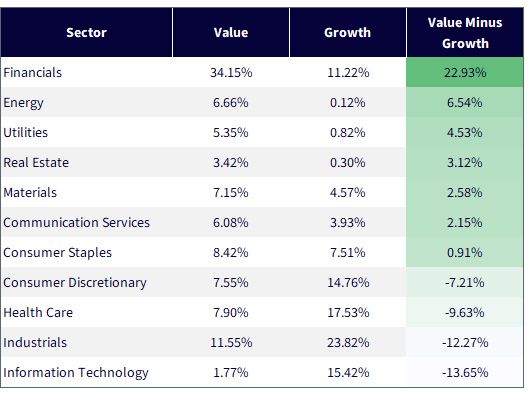Click the light green 6.54% cell
The width and height of the screenshot is (529, 395).
pos(465,102)
